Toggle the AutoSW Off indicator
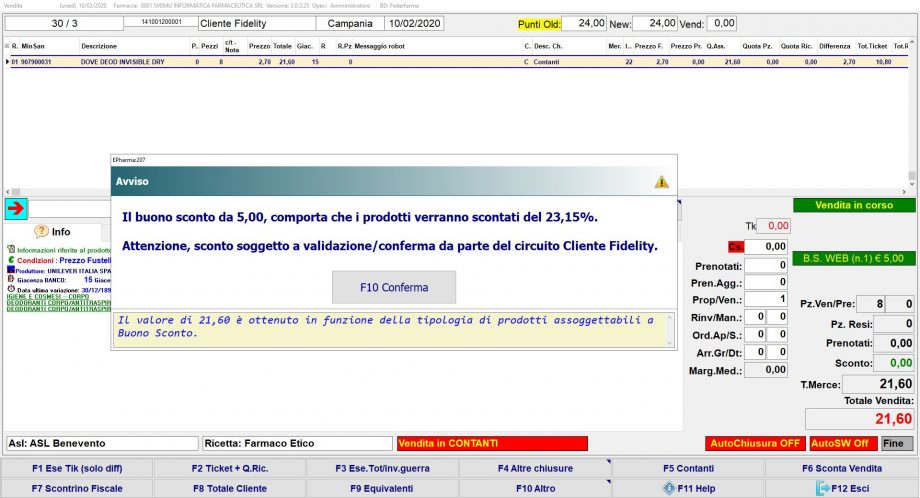This screenshot has width=920, height=498. [843, 443]
